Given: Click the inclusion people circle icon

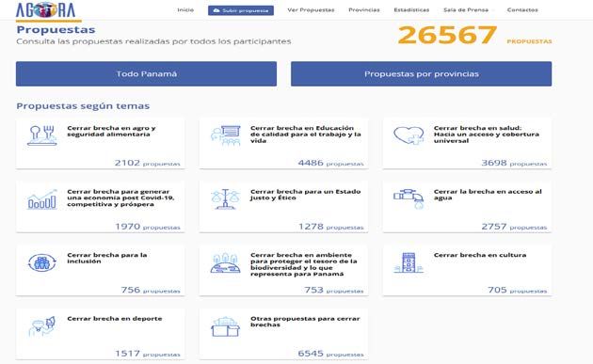Looking at the screenshot, I should click(x=42, y=262).
